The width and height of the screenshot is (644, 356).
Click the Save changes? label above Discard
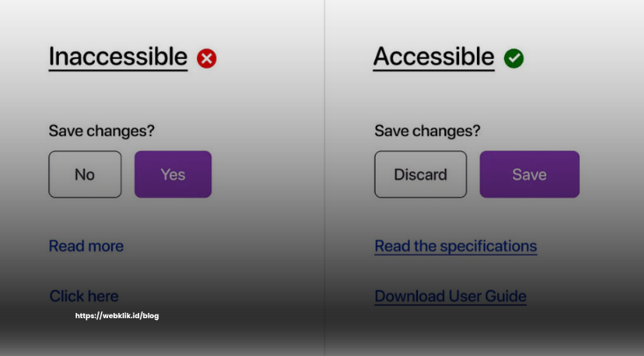pyautogui.click(x=428, y=131)
